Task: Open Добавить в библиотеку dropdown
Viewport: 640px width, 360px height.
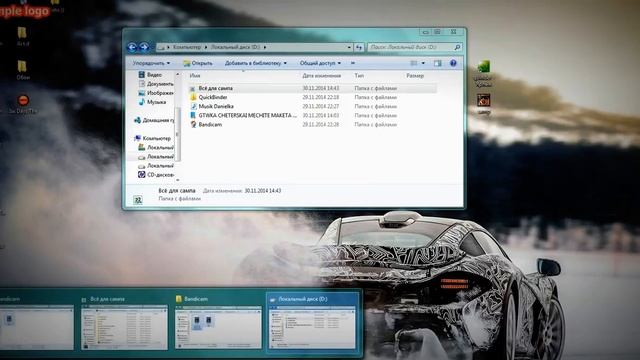Action: click(x=256, y=63)
